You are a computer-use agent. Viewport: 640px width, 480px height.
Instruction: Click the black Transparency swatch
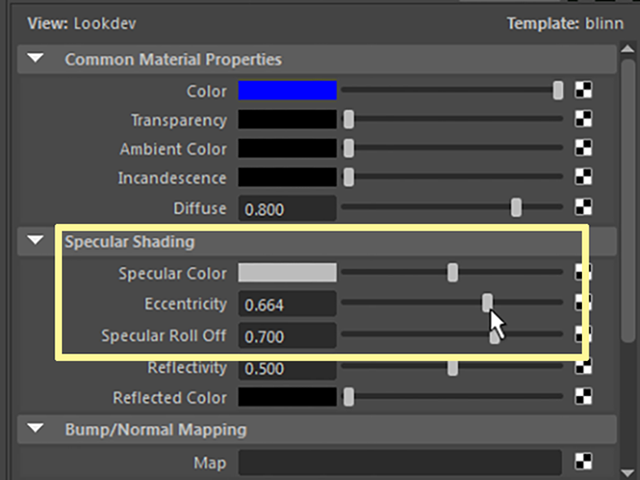pyautogui.click(x=287, y=119)
